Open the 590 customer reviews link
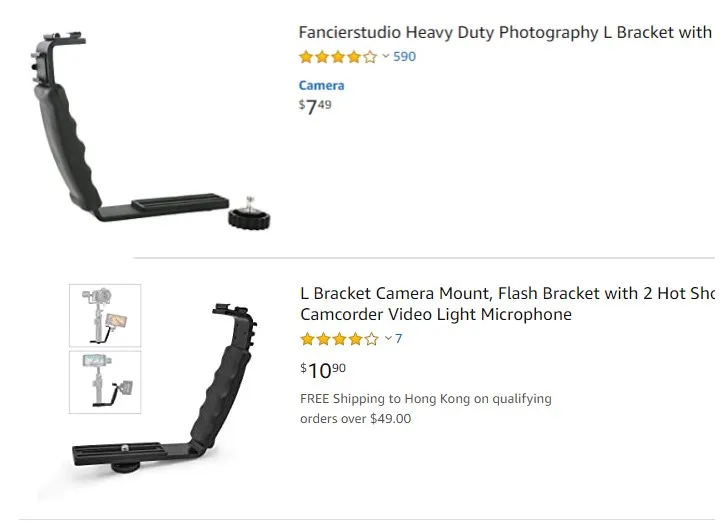 pos(404,57)
